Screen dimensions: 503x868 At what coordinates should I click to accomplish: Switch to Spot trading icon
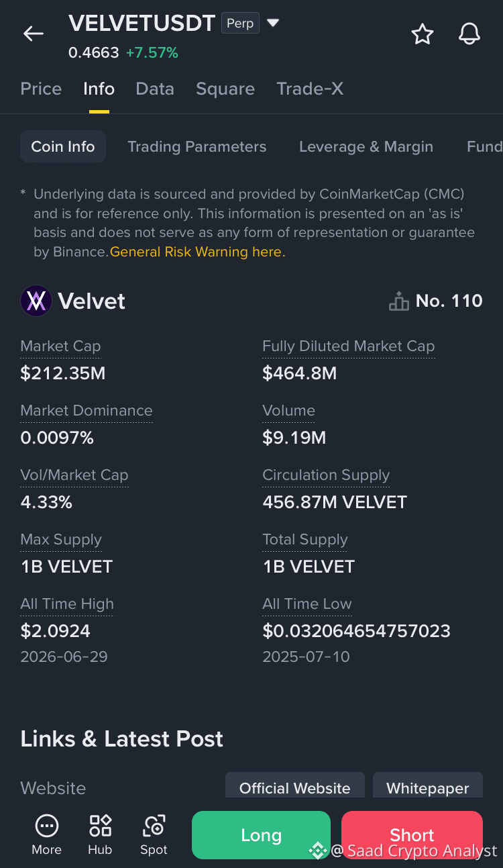pos(154,826)
